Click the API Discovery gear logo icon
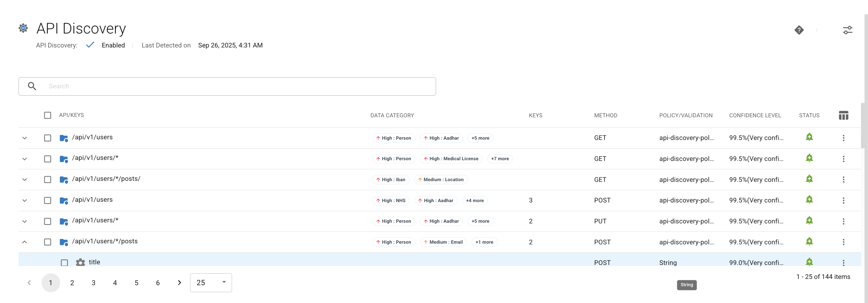Screen dimensions: 868x303 click(23, 28)
